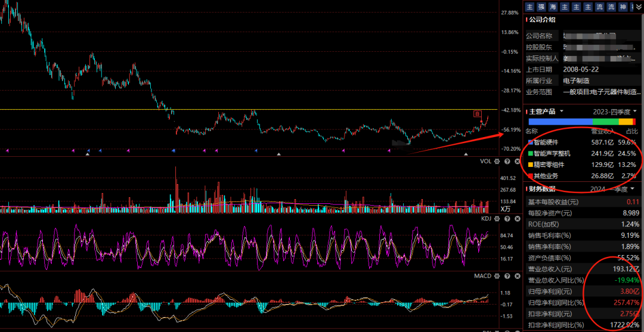Expand more tabs with the double-chevron
The image size is (644, 332).
tap(638, 7)
